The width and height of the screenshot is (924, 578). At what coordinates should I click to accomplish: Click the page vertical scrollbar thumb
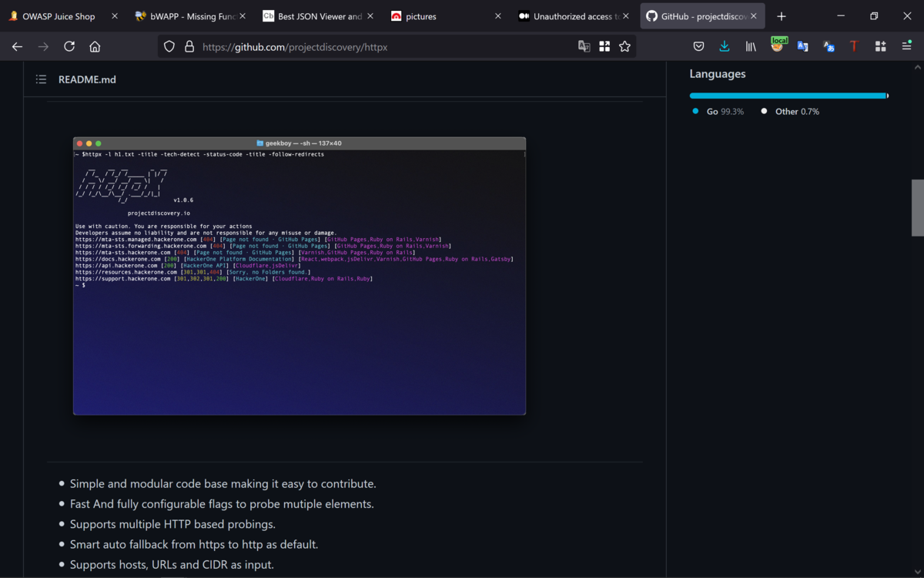click(918, 207)
